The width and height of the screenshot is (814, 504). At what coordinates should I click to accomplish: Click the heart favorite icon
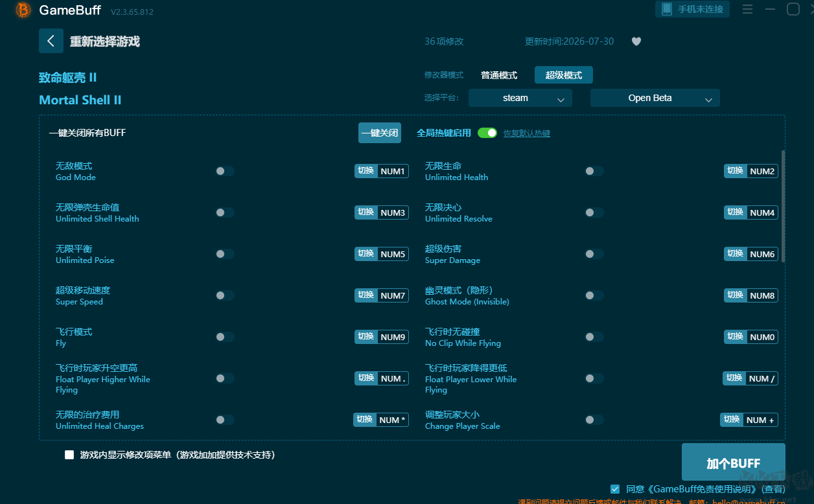(x=636, y=41)
